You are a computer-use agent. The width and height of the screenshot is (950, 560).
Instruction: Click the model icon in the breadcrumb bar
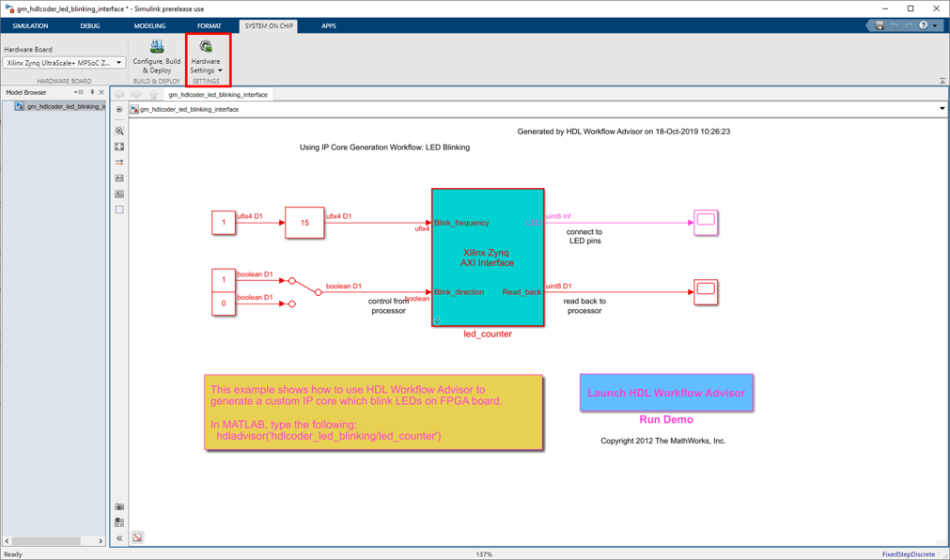pos(134,110)
